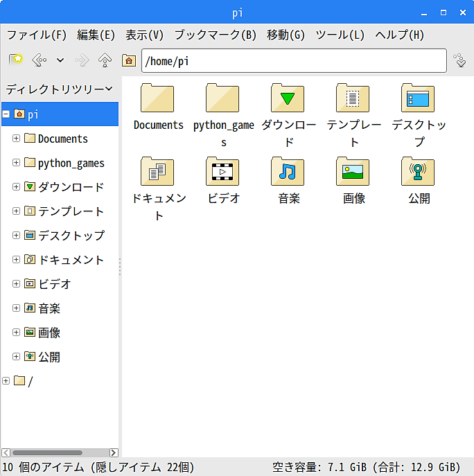Select 公開 label in the tree
The width and height of the screenshot is (474, 476).
(49, 357)
